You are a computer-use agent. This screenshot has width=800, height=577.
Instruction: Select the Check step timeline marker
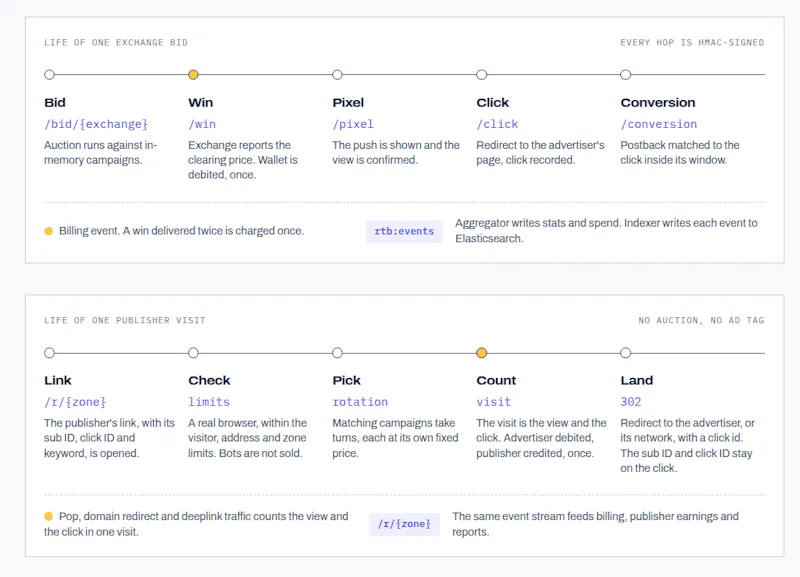193,353
